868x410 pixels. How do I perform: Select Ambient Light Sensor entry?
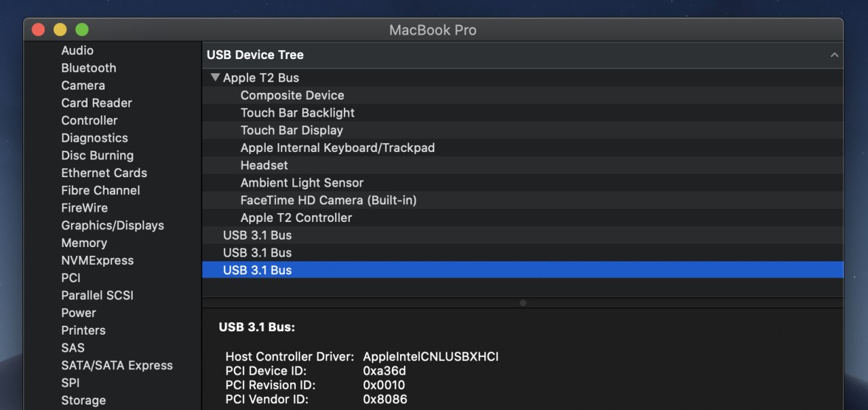(302, 183)
